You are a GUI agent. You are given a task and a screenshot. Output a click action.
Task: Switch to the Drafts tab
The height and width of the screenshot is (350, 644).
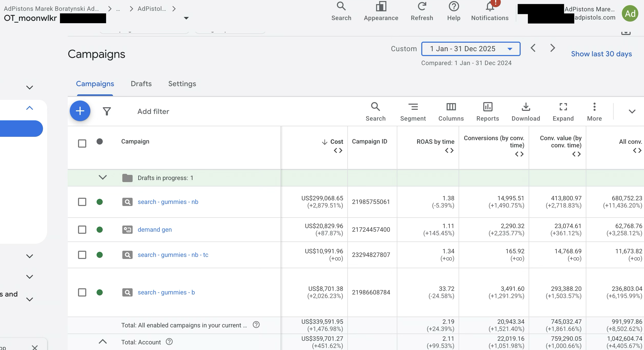[141, 84]
